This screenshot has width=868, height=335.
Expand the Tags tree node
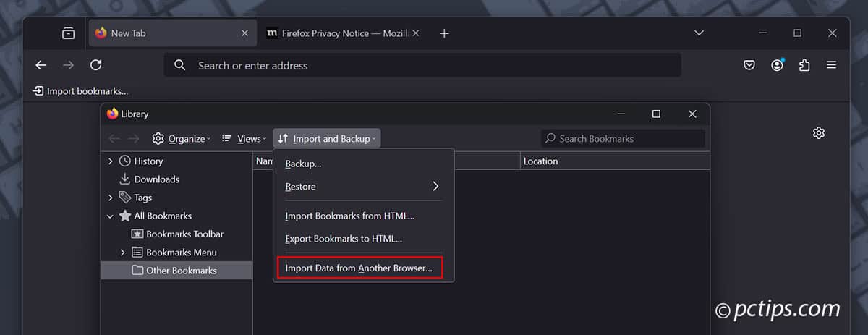[x=111, y=198]
